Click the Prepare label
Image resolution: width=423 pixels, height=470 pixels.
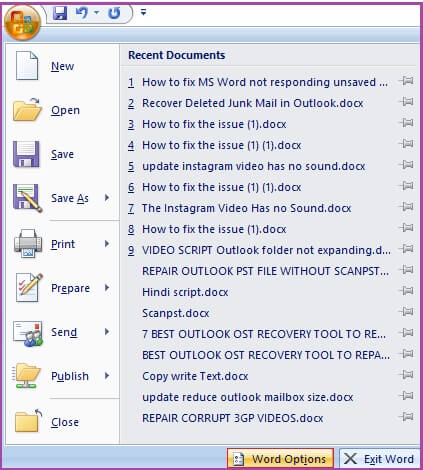pos(70,288)
